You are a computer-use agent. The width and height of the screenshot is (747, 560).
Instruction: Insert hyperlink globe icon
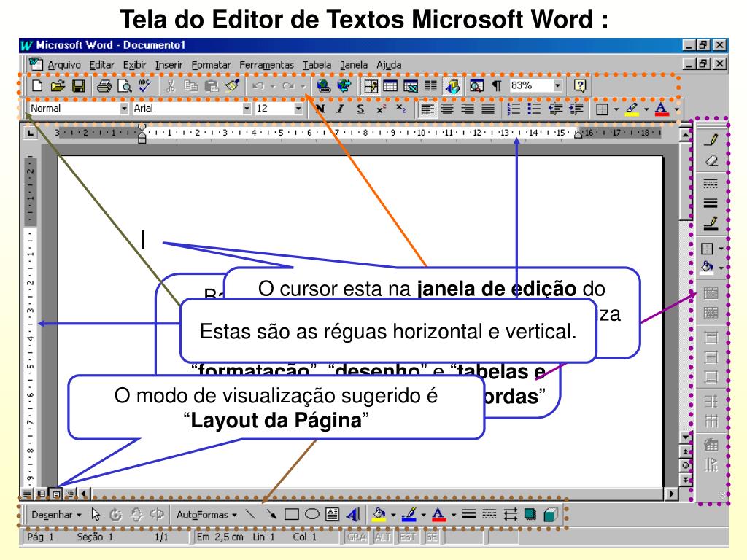point(323,86)
